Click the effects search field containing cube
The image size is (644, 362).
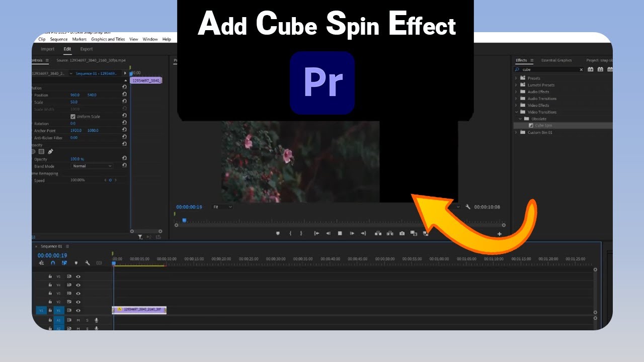pos(549,70)
